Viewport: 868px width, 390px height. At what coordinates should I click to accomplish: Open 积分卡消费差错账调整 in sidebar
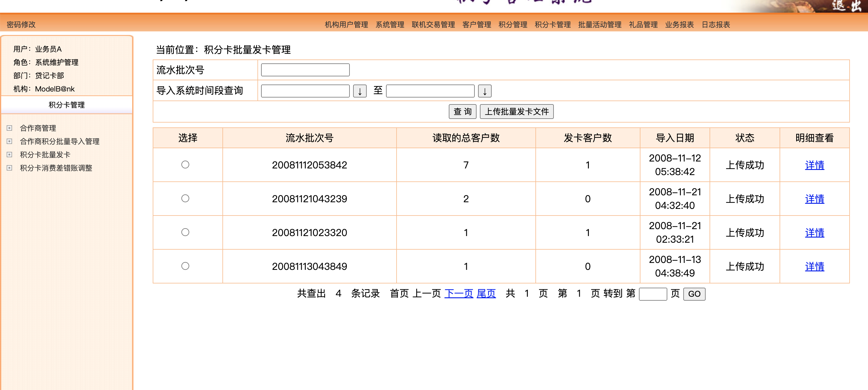(x=56, y=168)
